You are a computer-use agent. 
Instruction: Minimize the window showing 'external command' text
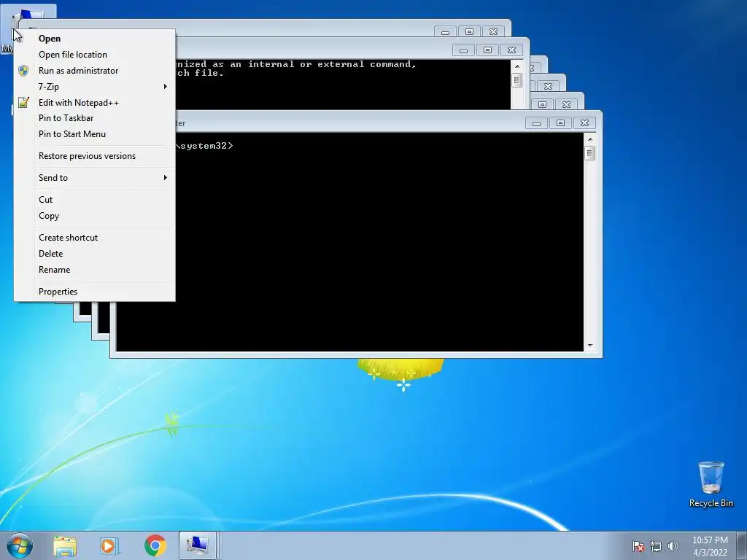coord(463,50)
